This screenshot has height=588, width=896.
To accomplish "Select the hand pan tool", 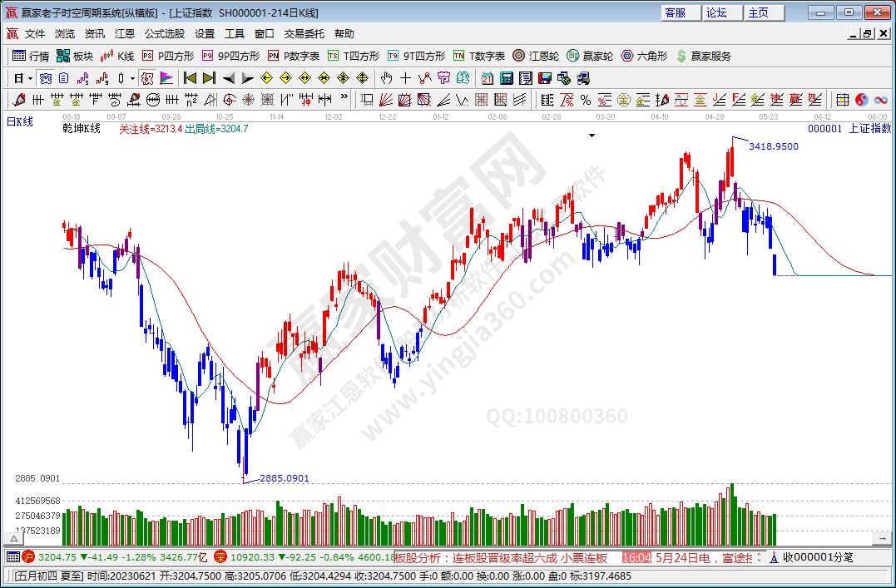I will click(386, 78).
